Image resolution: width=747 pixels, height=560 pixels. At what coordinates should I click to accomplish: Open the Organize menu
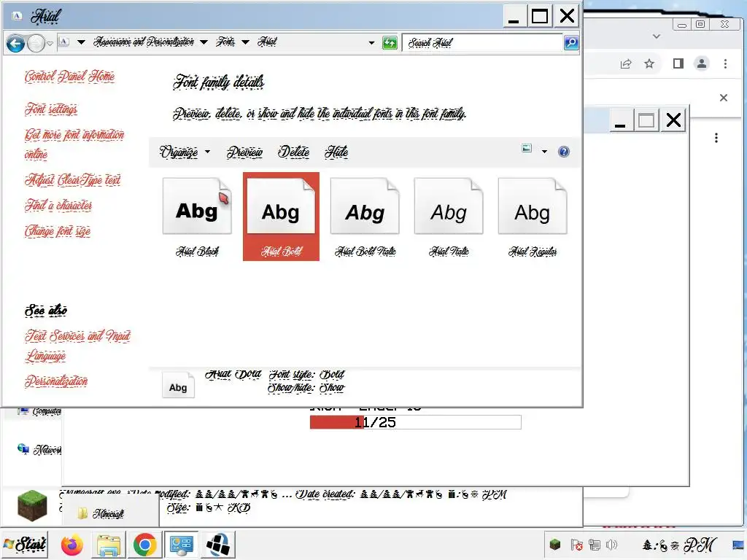click(x=185, y=152)
